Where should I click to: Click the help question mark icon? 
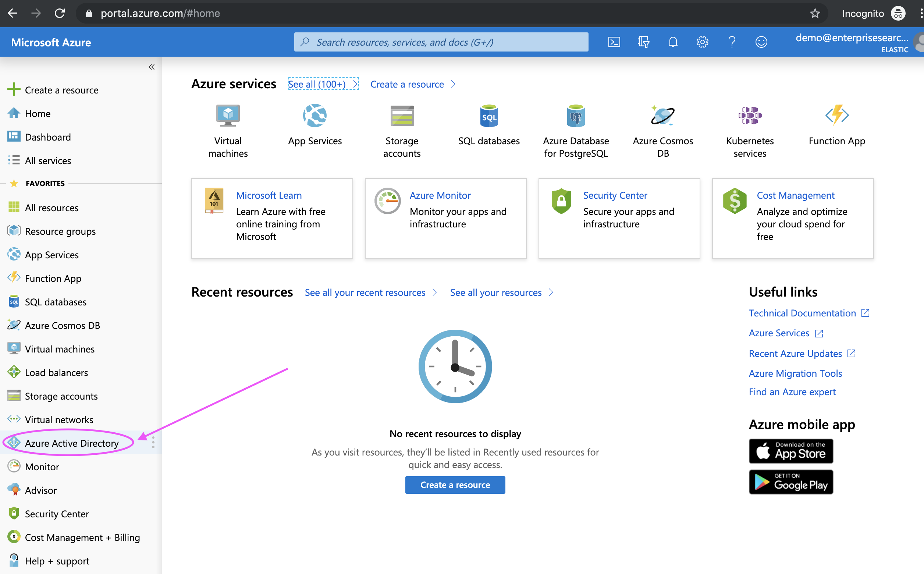(732, 42)
